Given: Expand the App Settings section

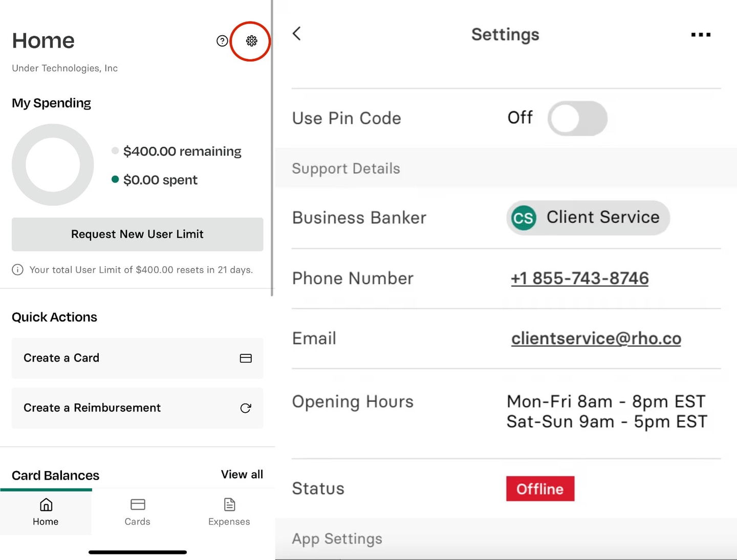Looking at the screenshot, I should coord(337,539).
